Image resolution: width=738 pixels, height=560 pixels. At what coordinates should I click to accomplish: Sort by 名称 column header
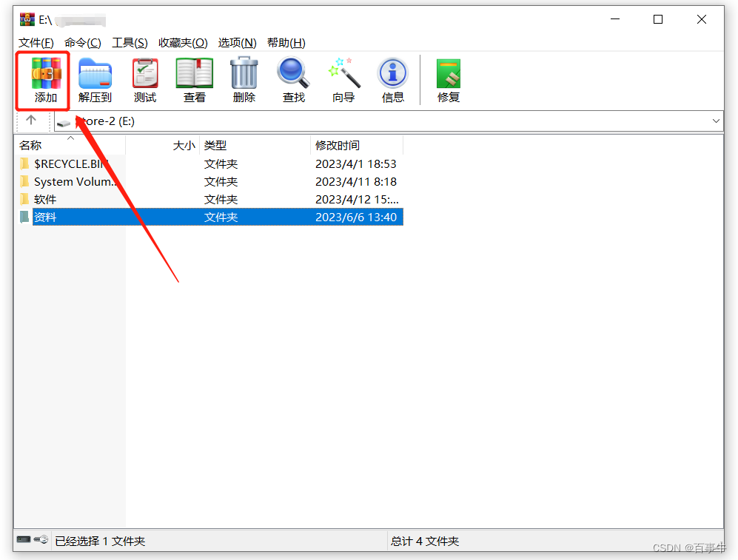70,145
